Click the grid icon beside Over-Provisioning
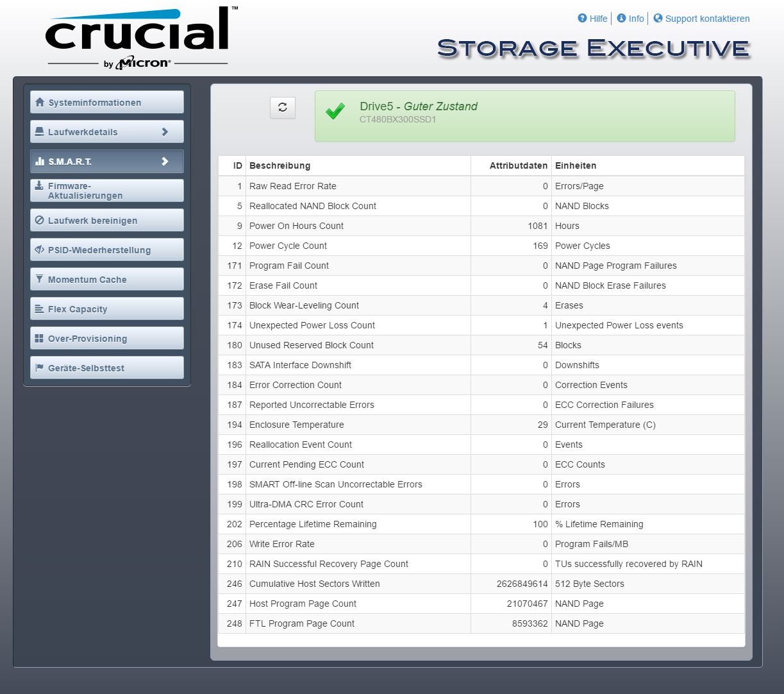 pyautogui.click(x=40, y=338)
